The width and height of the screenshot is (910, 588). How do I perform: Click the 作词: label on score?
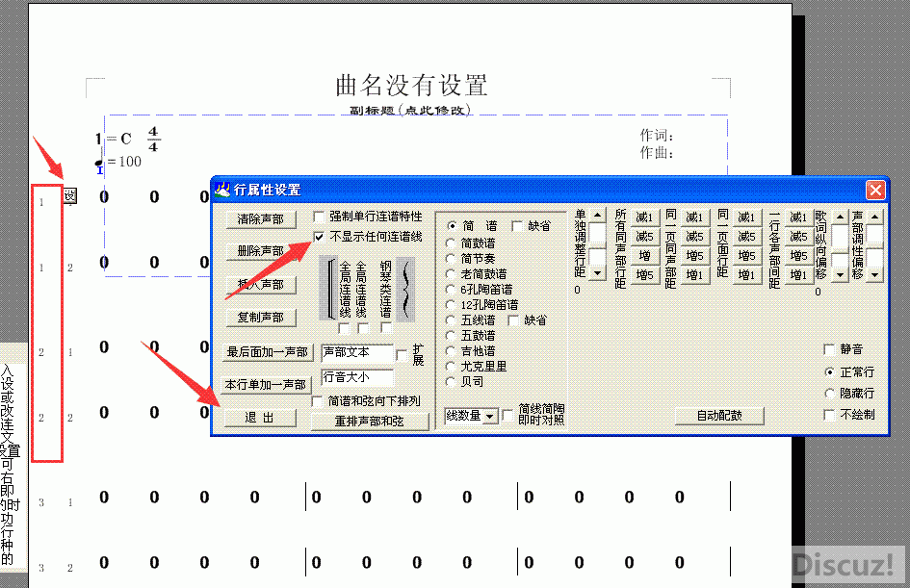pyautogui.click(x=657, y=136)
